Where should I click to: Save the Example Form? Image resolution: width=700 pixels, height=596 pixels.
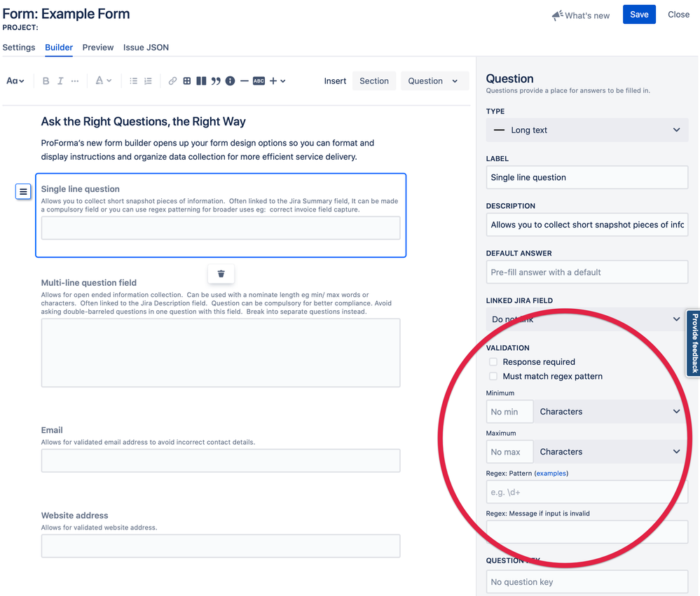(638, 14)
